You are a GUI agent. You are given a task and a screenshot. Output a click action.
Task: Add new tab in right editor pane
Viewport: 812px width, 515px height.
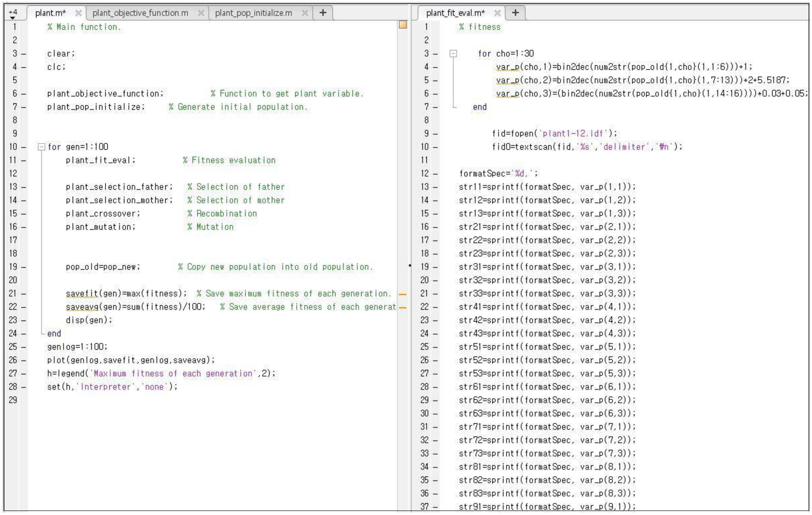515,13
